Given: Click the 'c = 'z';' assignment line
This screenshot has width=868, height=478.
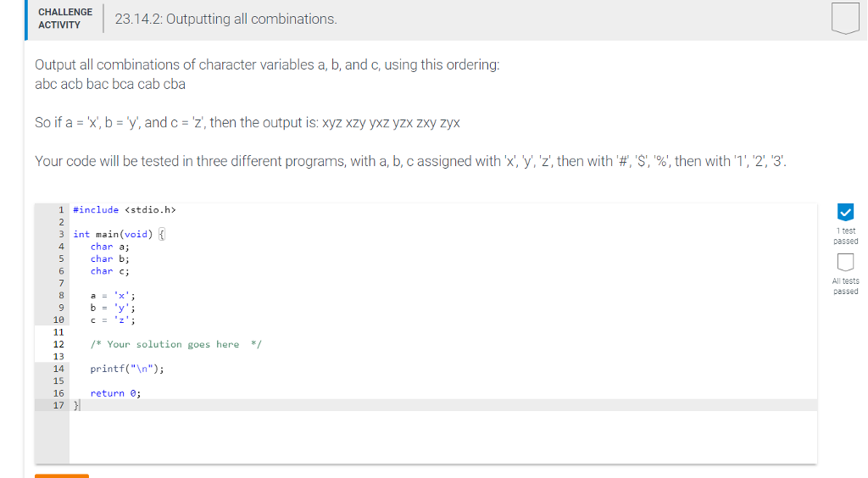Looking at the screenshot, I should (113, 320).
